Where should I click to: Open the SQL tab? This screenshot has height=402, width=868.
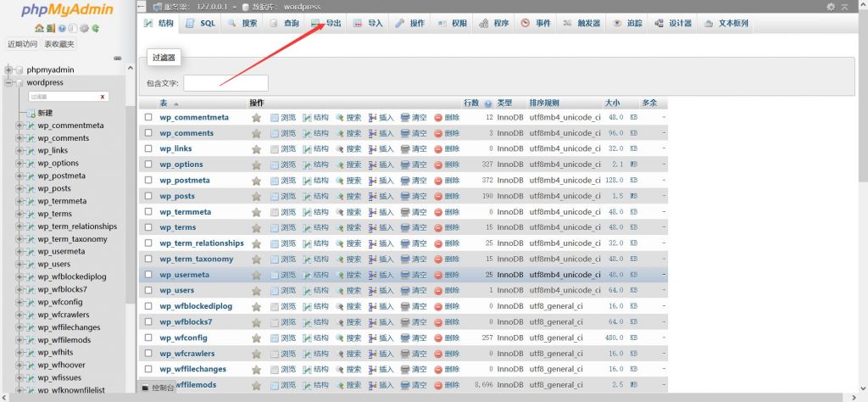point(200,23)
